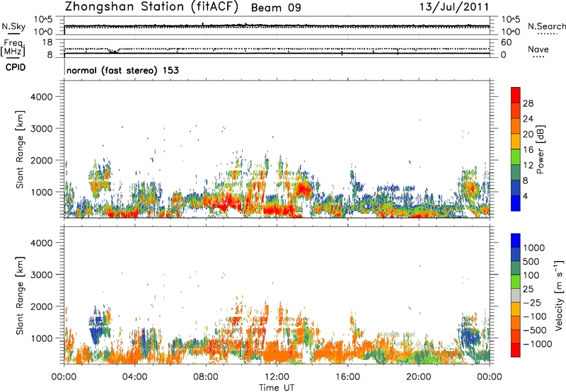
Task: Click the red power echo near 13:00
Action: pyautogui.click(x=303, y=190)
